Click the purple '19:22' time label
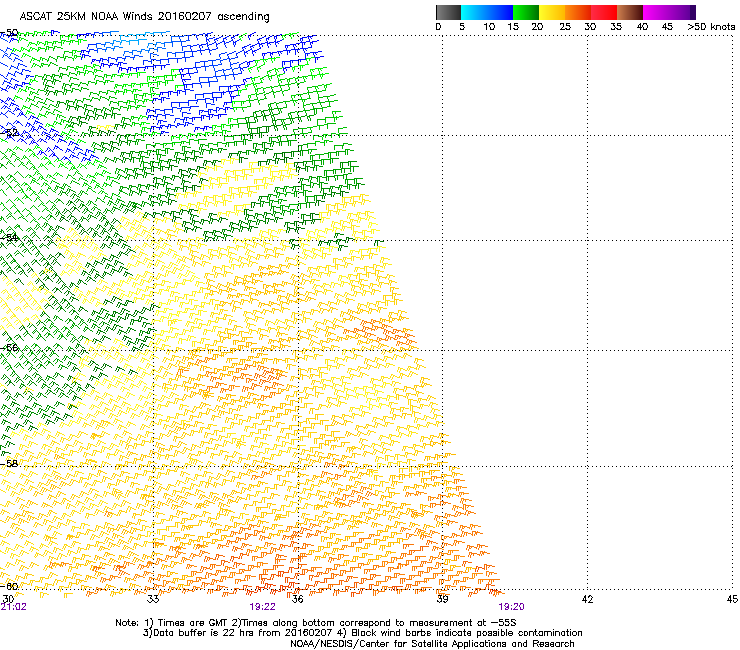This screenshot has width=740, height=650. pyautogui.click(x=262, y=607)
